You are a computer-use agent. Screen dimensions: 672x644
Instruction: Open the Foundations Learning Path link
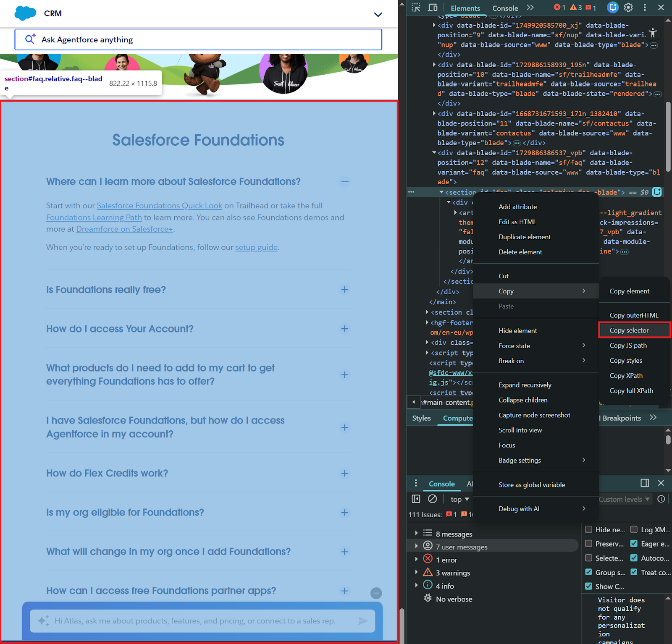tap(94, 217)
